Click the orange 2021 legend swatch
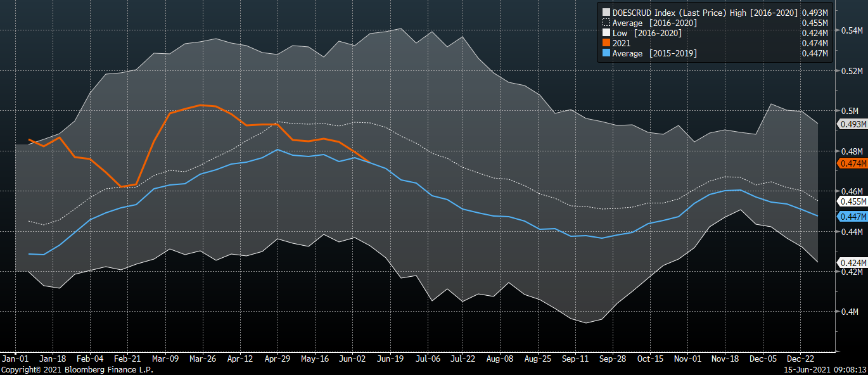 coord(606,43)
